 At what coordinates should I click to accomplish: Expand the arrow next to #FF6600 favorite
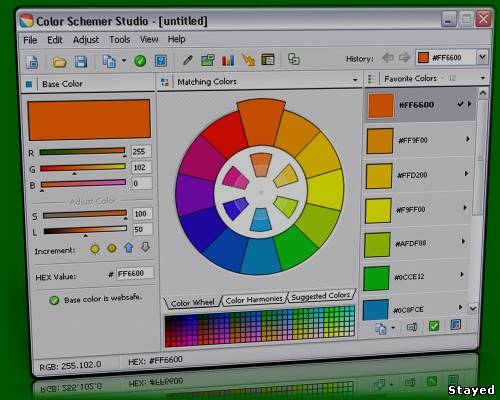(x=469, y=104)
